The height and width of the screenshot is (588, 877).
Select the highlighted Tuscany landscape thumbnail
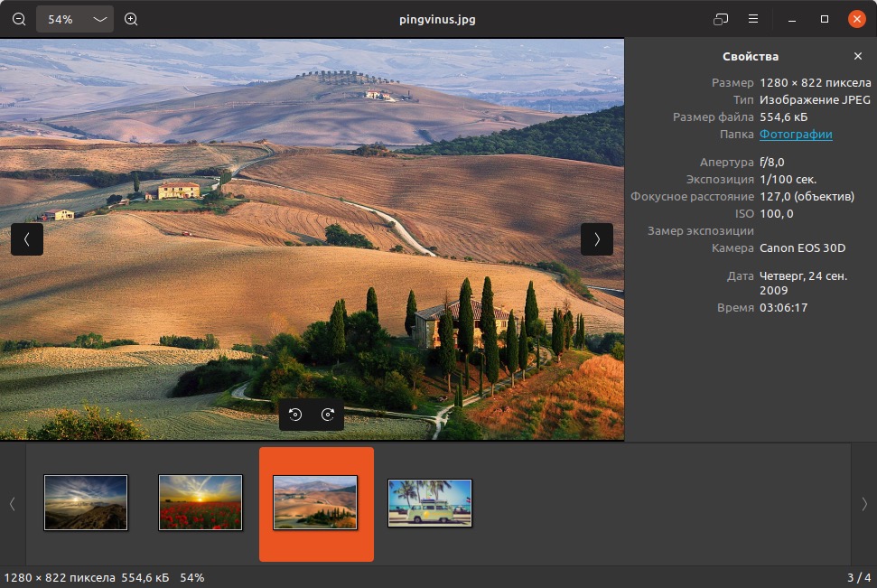coord(316,503)
